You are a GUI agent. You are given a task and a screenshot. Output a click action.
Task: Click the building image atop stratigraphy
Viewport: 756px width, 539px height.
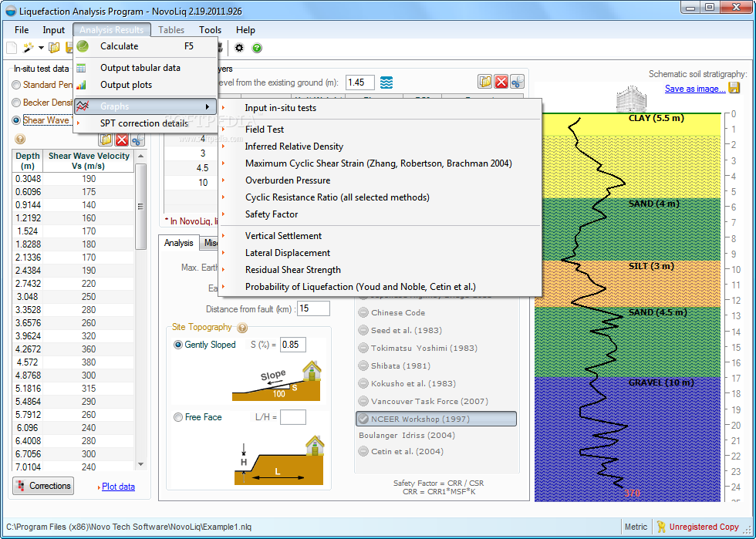pyautogui.click(x=631, y=99)
